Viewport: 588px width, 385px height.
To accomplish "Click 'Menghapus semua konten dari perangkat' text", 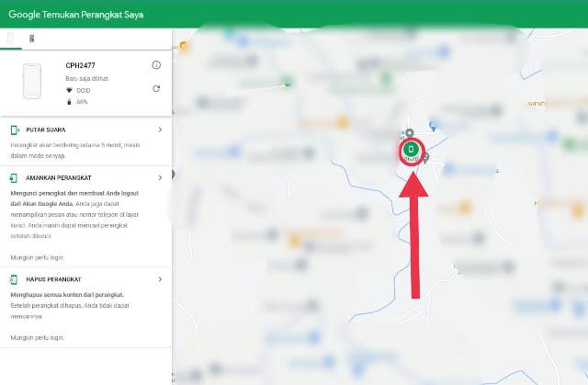I will click(67, 295).
